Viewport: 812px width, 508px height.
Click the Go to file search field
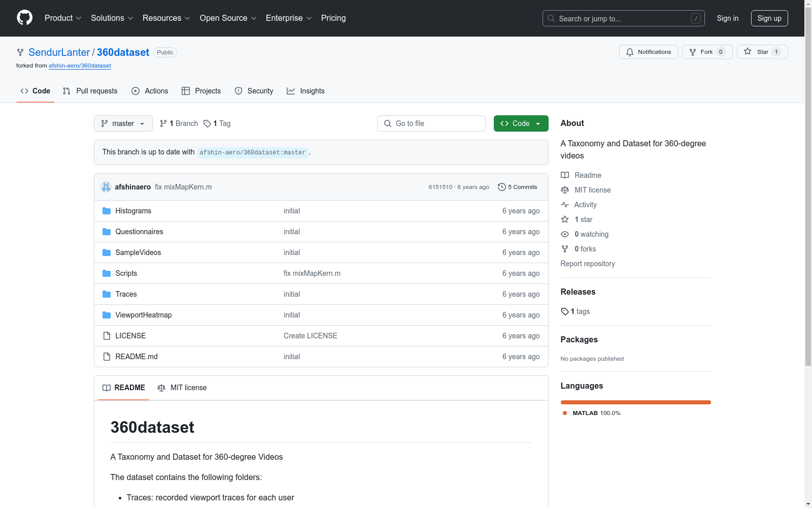pos(431,123)
